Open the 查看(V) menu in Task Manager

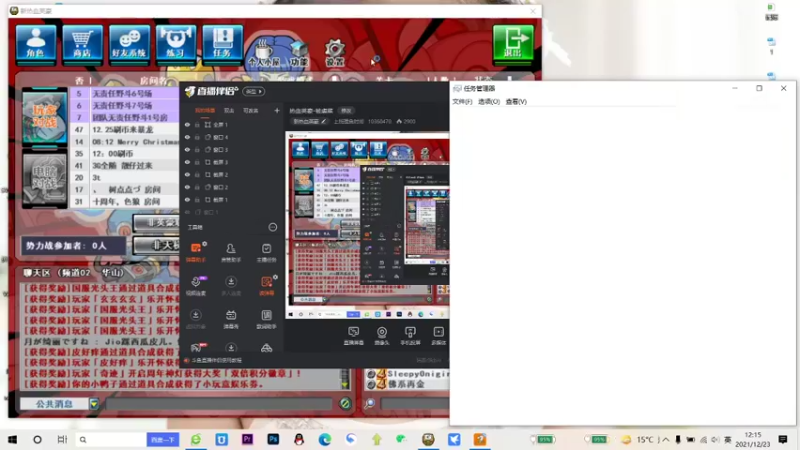[x=516, y=102]
